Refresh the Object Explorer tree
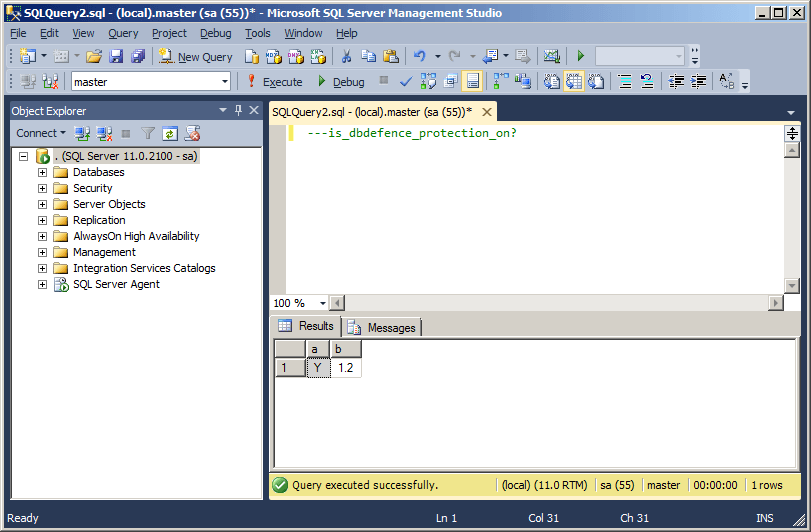The height and width of the screenshot is (532, 811). click(170, 133)
